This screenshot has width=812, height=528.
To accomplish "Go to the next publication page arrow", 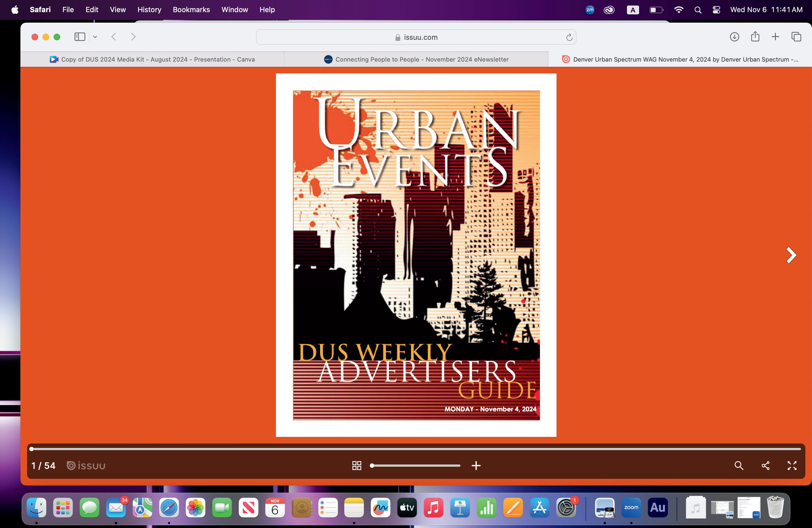I will 791,255.
